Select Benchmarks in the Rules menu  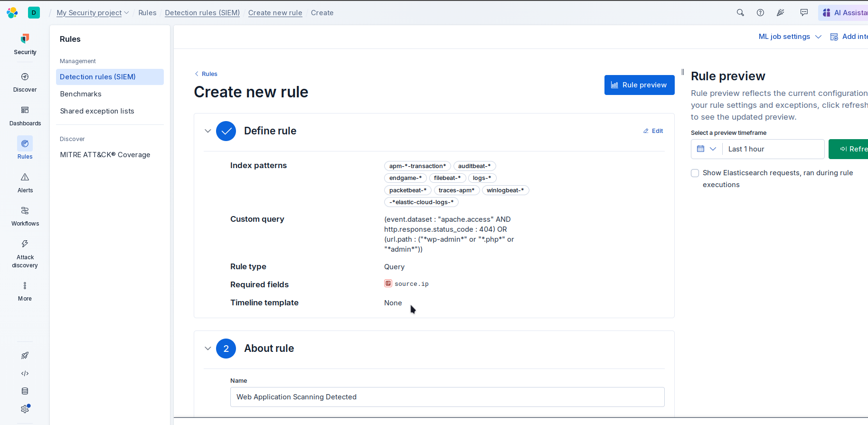coord(81,94)
